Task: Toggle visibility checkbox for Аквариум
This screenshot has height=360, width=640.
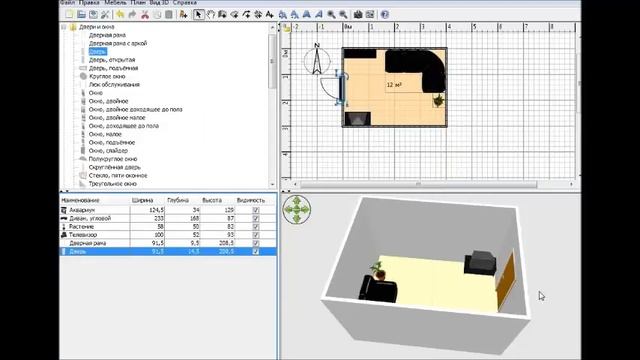Action: [x=256, y=210]
